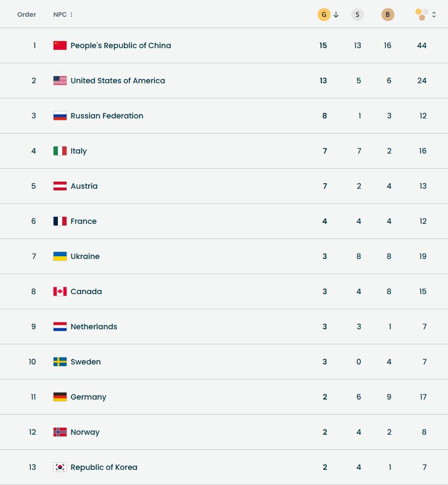Open the NPC column options dots
Viewport: 448px width, 485px height.
[71, 15]
